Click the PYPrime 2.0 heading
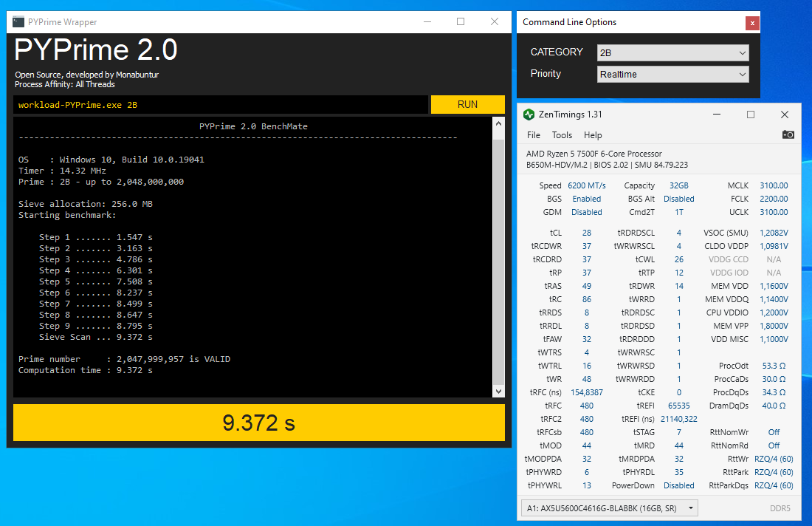Screen dimensions: 812x526 pos(96,49)
